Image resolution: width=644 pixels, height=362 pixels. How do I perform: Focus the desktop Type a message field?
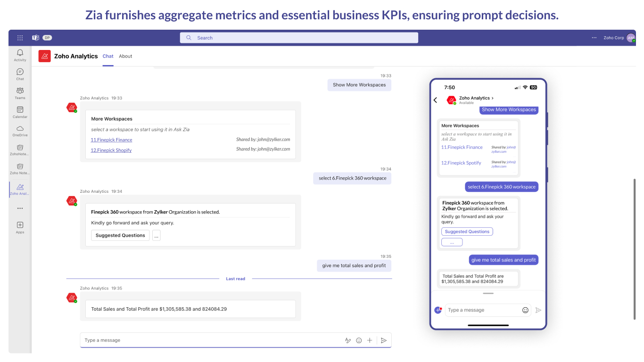[x=236, y=340]
